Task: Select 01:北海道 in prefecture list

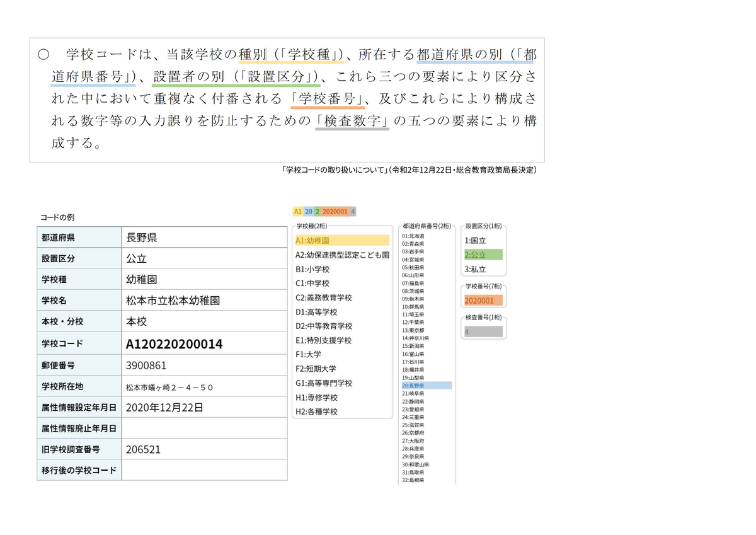Action: point(413,236)
